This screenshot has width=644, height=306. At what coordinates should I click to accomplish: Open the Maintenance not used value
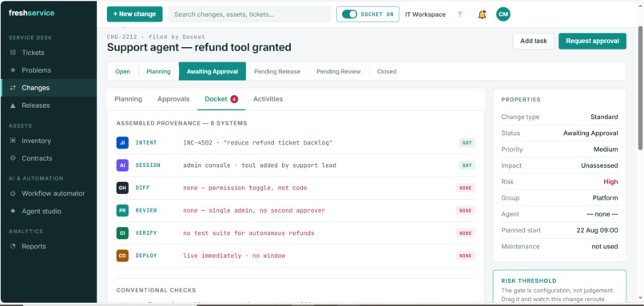click(605, 246)
